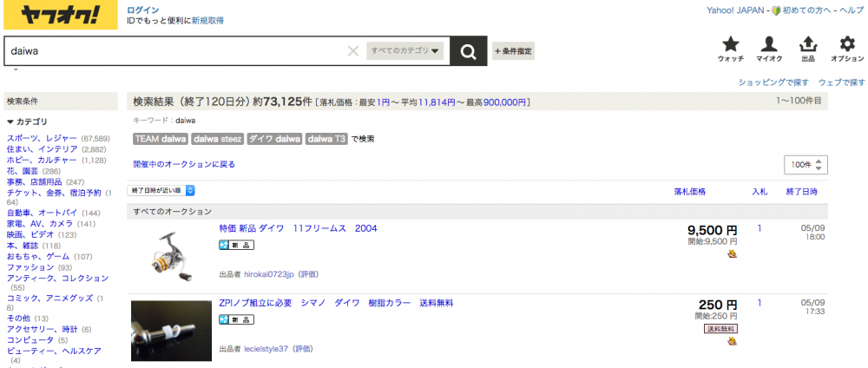
Task: Click the 送料無料 badge
Action: click(720, 329)
